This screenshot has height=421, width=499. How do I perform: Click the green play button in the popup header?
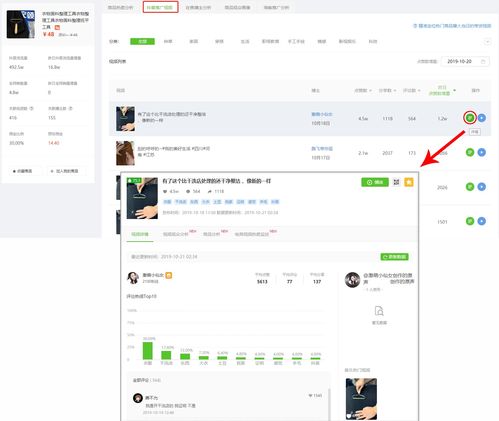pos(375,182)
